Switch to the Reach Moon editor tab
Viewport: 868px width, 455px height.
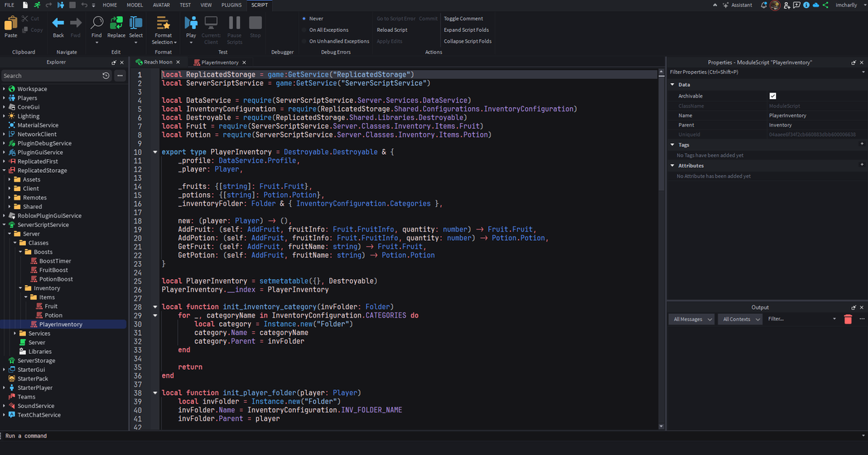click(158, 62)
